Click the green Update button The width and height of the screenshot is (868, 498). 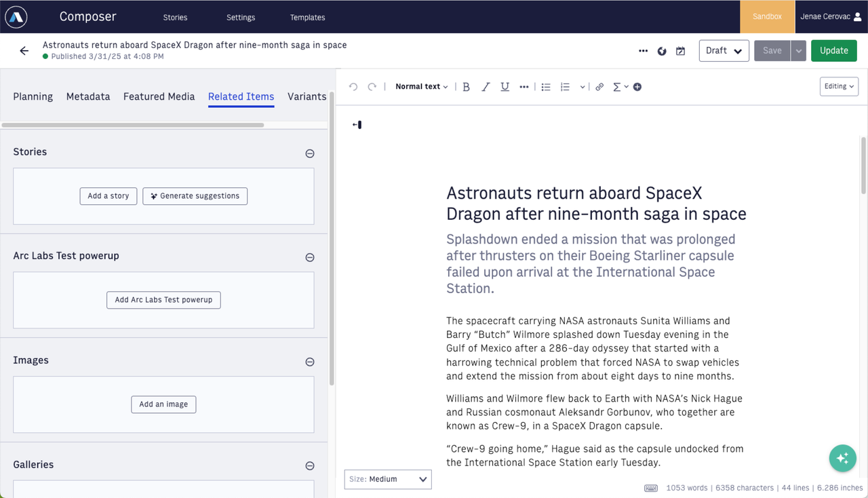[x=833, y=51]
